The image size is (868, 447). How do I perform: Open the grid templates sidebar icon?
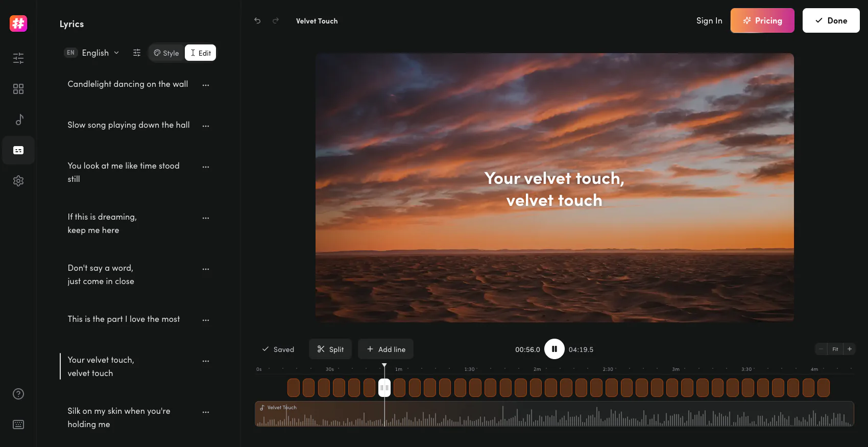[18, 89]
